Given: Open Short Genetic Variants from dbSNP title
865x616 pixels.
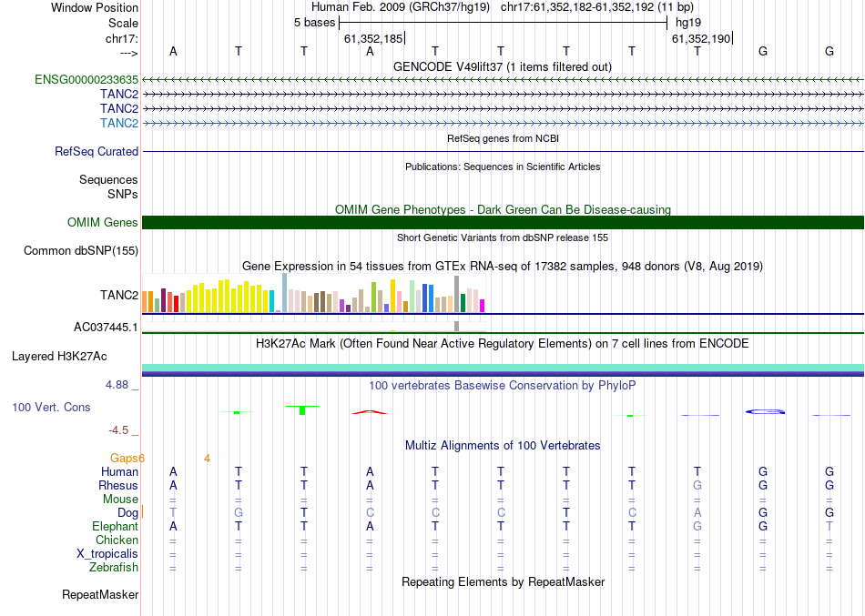Looking at the screenshot, I should 503,237.
